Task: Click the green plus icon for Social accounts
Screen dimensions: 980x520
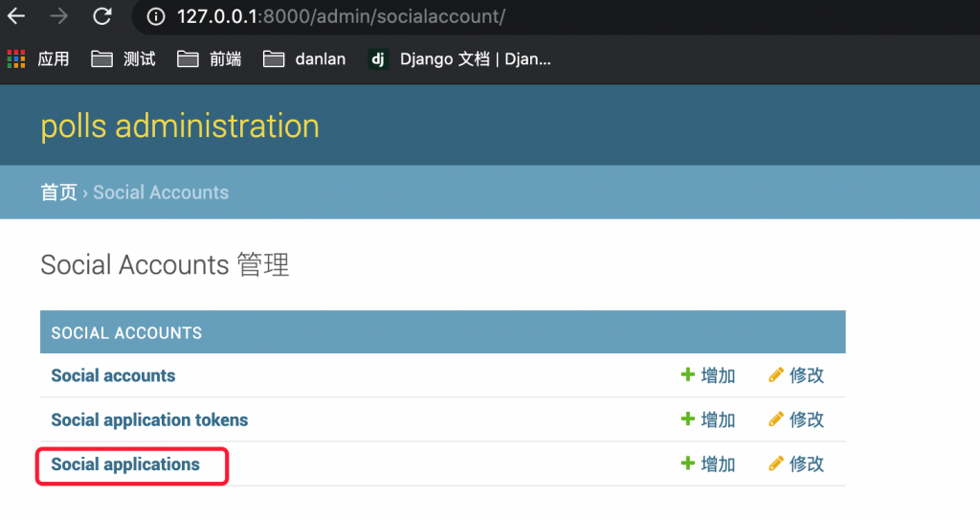Action: [x=687, y=375]
